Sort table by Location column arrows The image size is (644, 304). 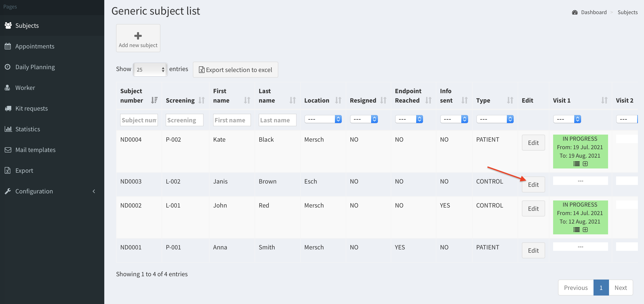click(x=338, y=100)
